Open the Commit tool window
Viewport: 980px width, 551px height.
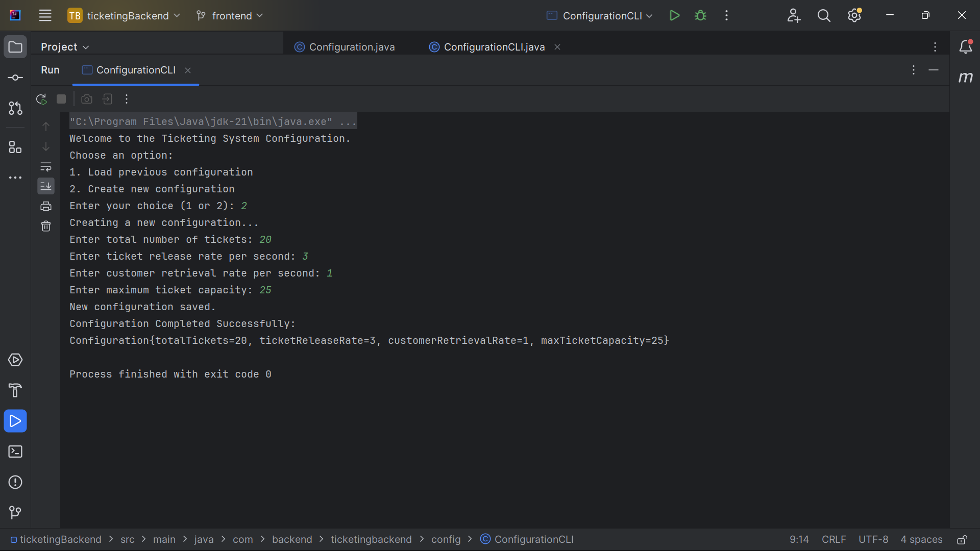pos(15,78)
